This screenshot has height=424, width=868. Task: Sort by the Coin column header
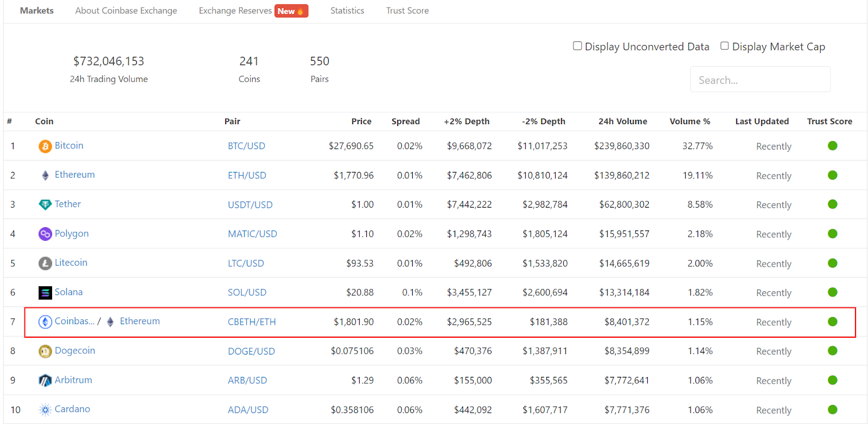pyautogui.click(x=44, y=121)
